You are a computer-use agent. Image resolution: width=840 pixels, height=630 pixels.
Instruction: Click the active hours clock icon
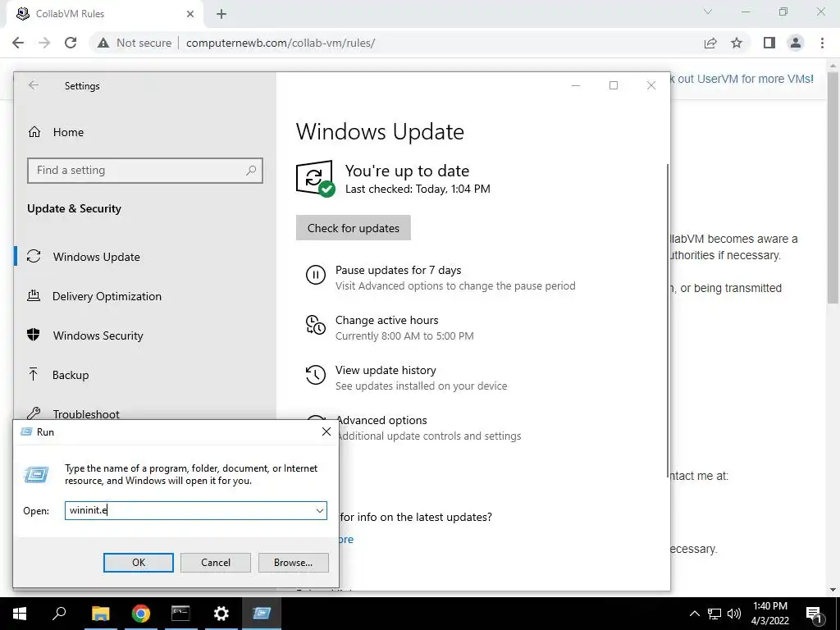pos(316,325)
